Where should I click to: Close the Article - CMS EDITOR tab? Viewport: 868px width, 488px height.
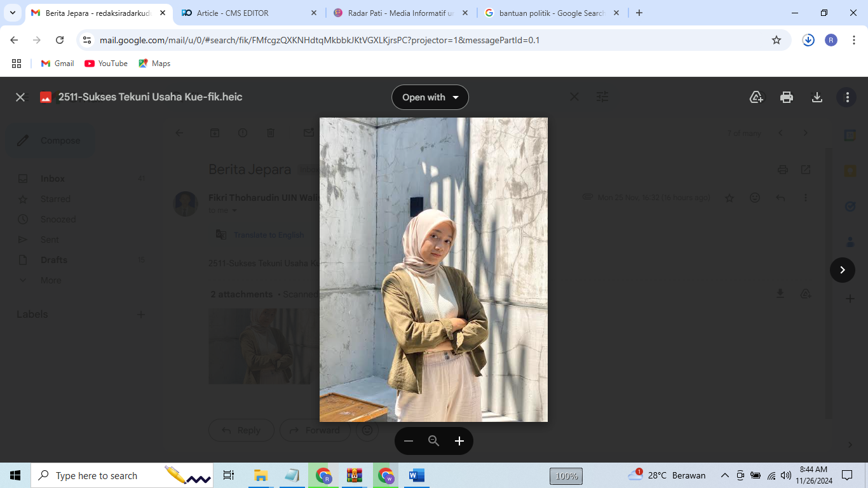pos(313,13)
